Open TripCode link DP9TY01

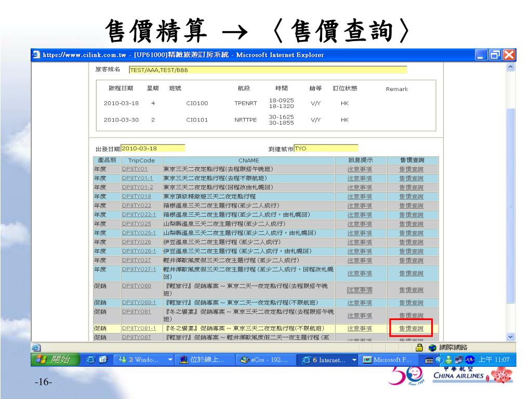click(135, 169)
